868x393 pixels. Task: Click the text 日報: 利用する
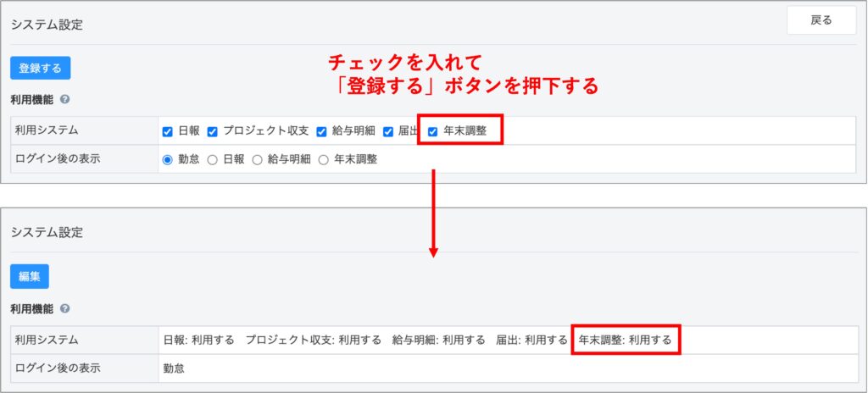(x=198, y=340)
